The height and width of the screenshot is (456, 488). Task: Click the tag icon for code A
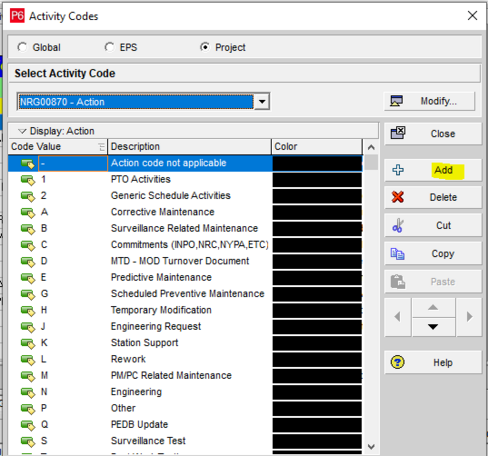(x=28, y=213)
